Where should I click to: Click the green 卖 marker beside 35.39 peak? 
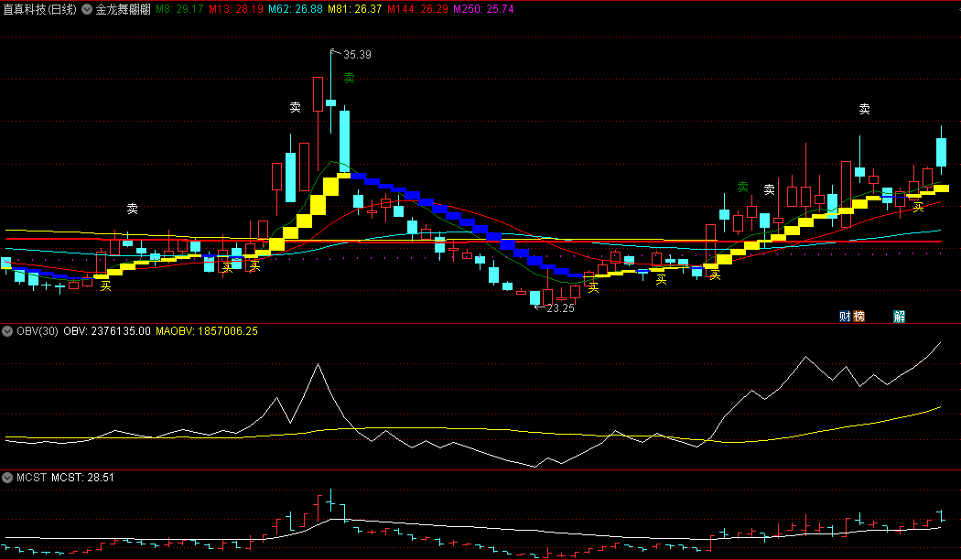point(350,78)
